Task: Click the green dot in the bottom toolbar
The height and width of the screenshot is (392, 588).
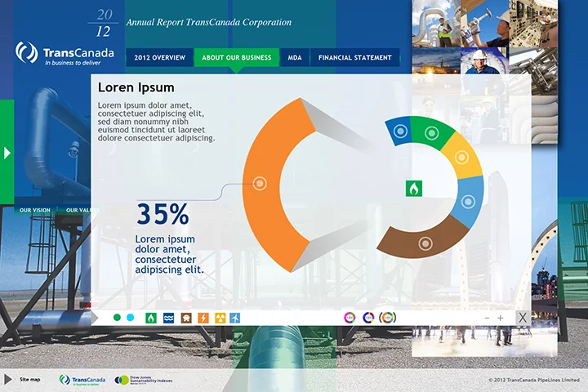Action: 117,318
